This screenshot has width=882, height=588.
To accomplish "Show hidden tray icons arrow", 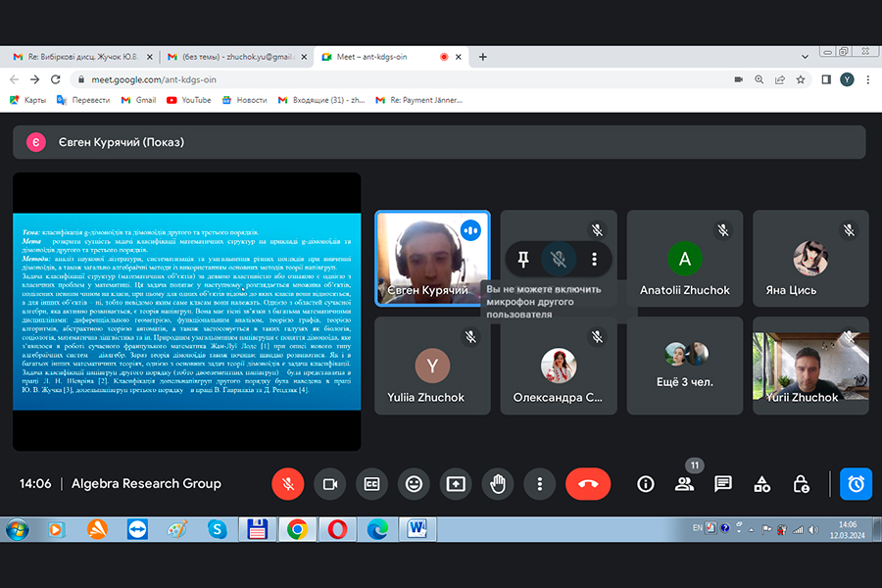I will 752,529.
